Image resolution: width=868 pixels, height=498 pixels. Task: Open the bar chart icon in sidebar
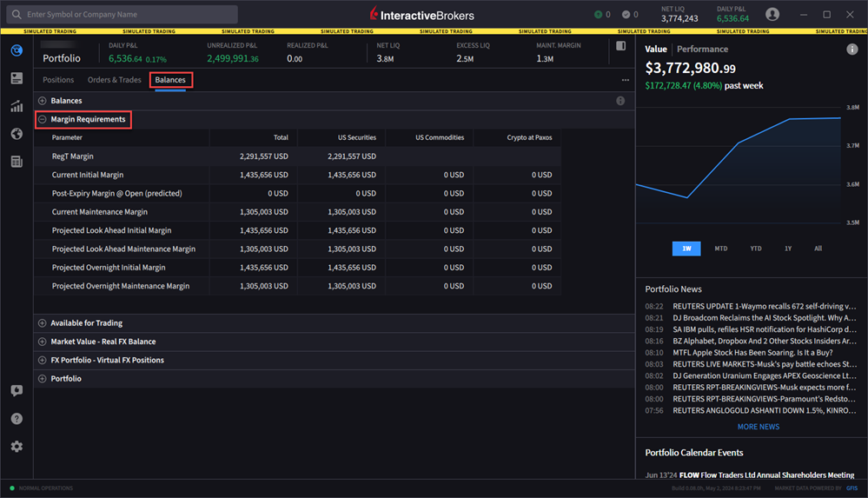click(17, 106)
